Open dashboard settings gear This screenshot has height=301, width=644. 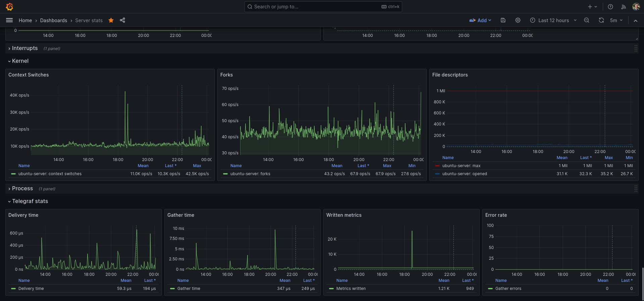pyautogui.click(x=518, y=20)
